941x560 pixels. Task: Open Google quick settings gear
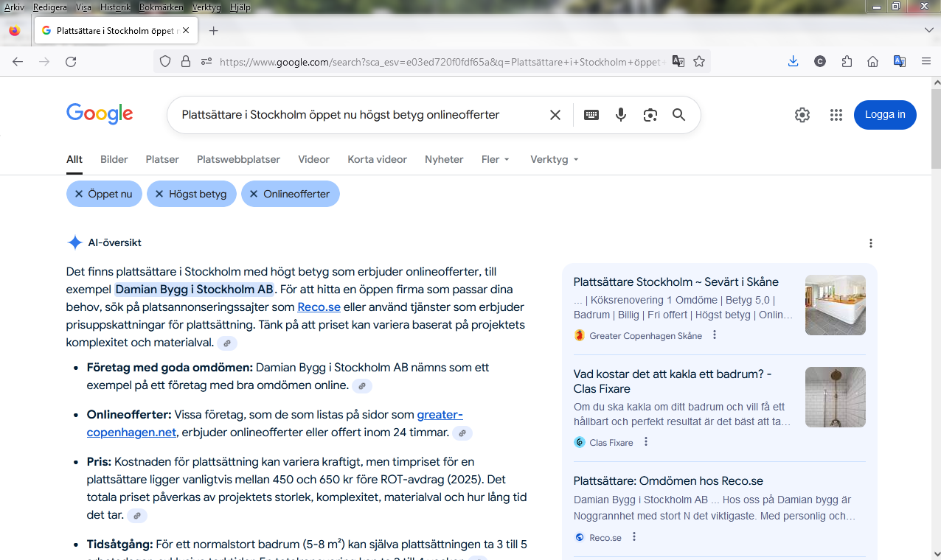coord(802,115)
